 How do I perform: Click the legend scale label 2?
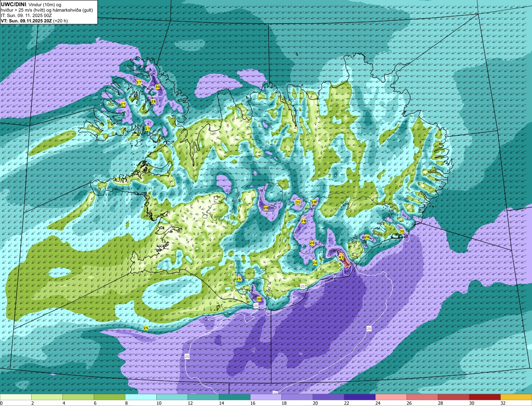32,403
